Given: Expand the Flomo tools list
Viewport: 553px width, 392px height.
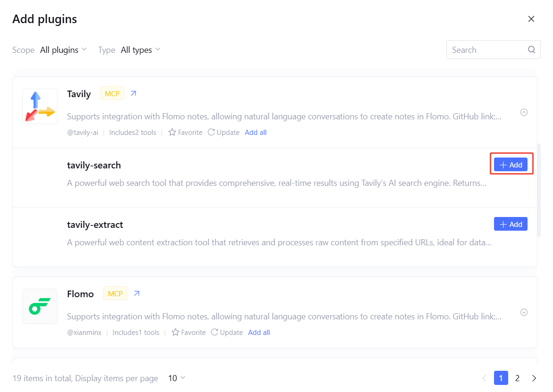Looking at the screenshot, I should coord(524,312).
